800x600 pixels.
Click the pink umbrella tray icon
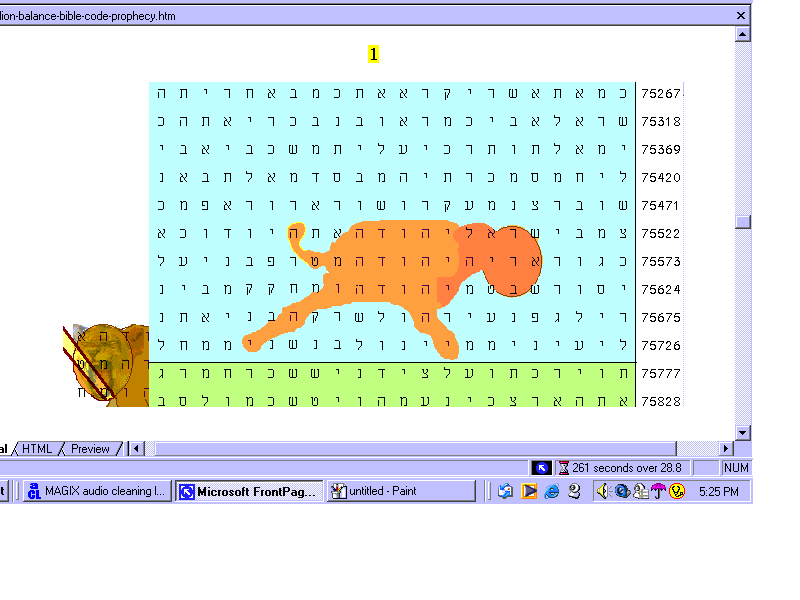point(658,491)
